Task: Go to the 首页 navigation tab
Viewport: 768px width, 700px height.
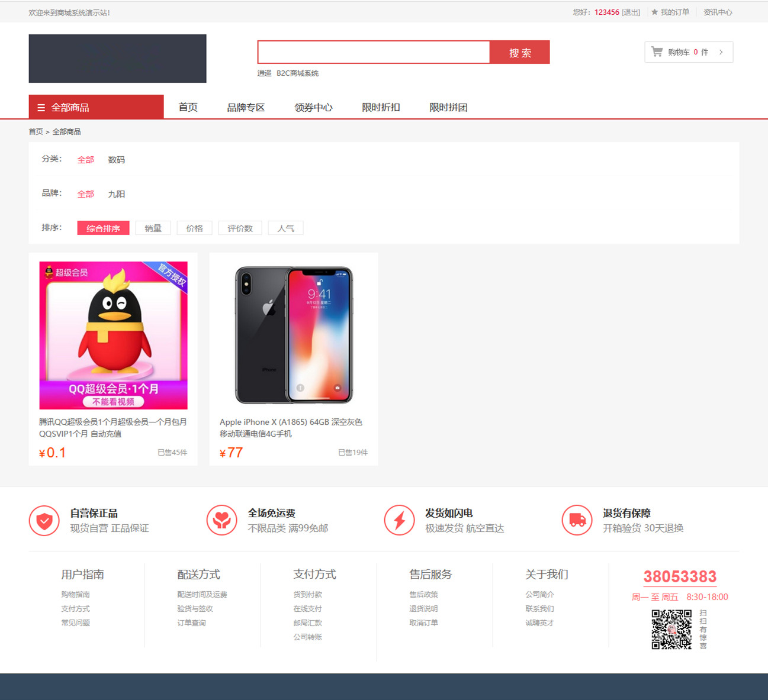Action: click(x=188, y=107)
